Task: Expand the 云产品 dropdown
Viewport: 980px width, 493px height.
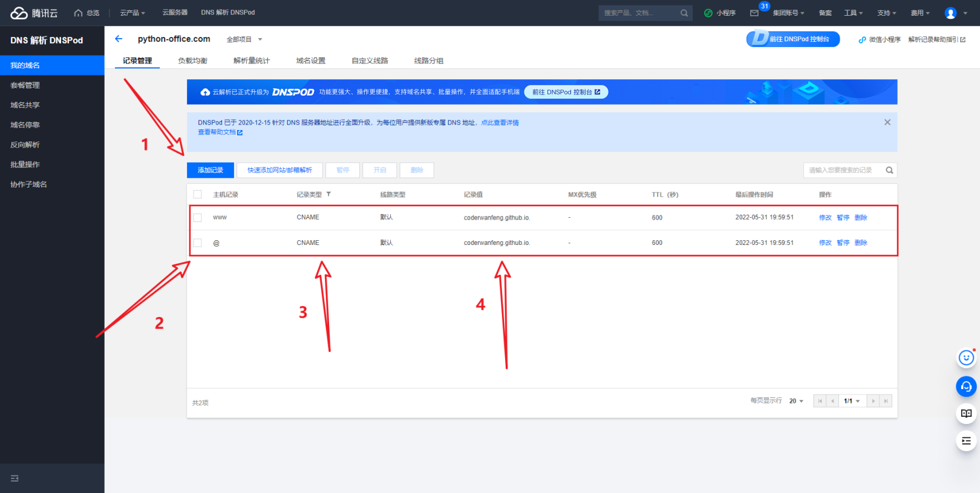Action: (132, 13)
